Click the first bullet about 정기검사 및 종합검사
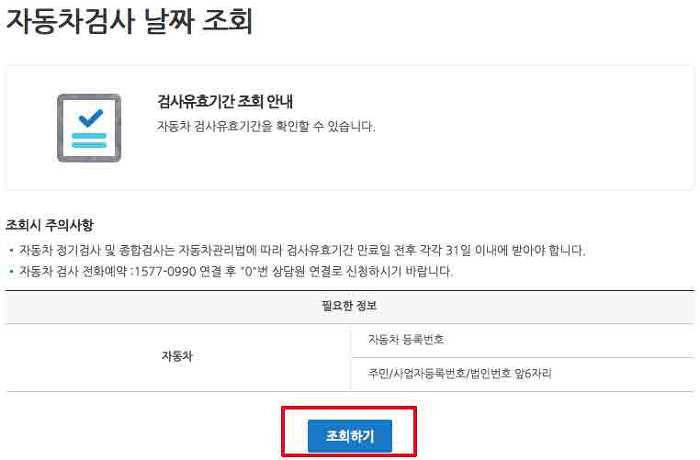 tap(298, 250)
